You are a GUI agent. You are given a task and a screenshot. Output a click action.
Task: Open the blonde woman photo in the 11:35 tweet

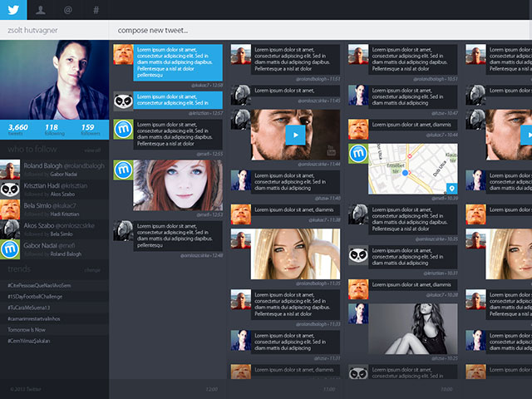(x=295, y=254)
